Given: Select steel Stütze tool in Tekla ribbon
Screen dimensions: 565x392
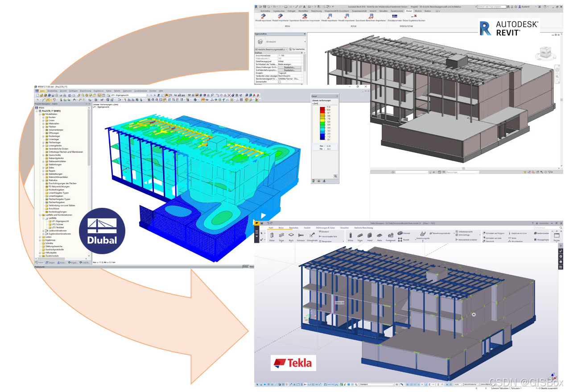Looking at the screenshot, I should click(271, 236).
